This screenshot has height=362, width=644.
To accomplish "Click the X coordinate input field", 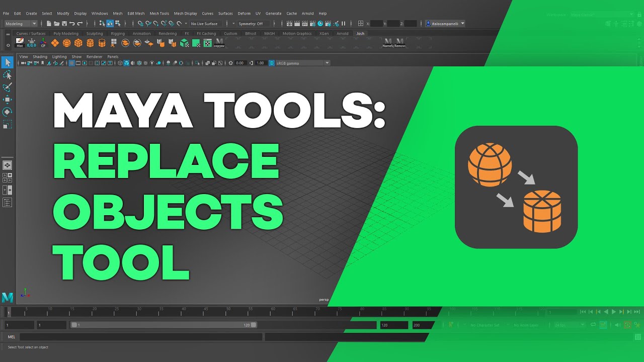I will 376,24.
